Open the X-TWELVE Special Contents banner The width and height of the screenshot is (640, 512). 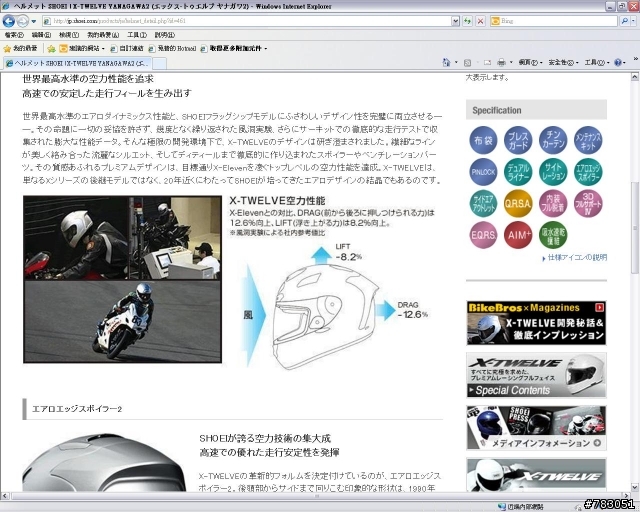tap(536, 376)
